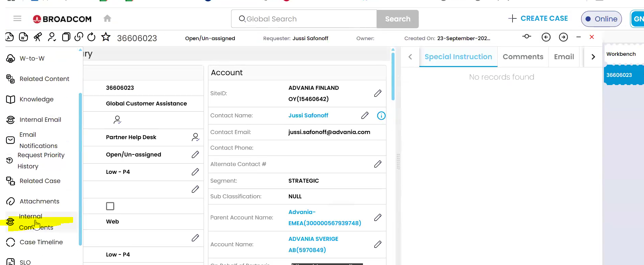Open ADVANIA SVERIGE AB account link
This screenshot has width=644, height=265.
point(313,244)
